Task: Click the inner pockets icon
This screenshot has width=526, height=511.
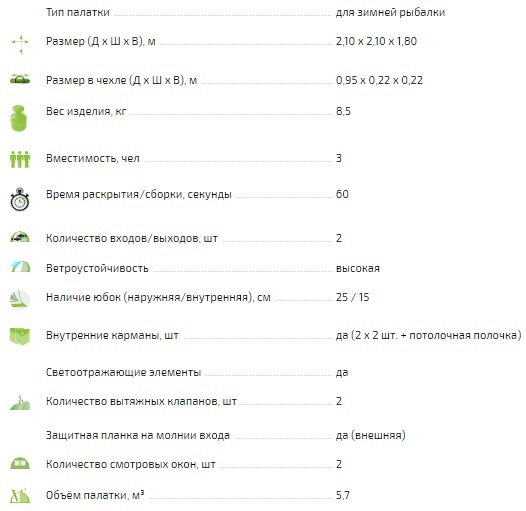Action: 20,336
